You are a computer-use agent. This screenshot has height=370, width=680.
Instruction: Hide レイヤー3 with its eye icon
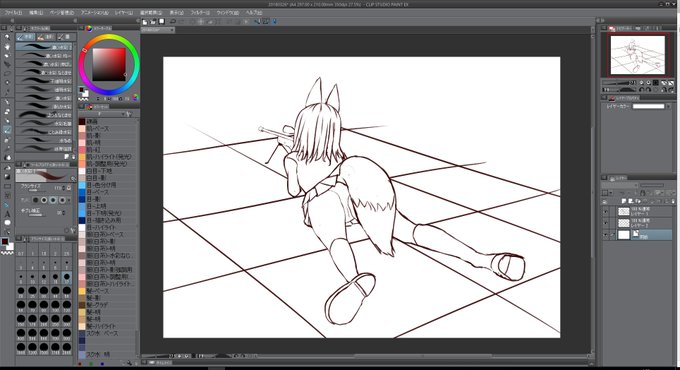point(605,211)
